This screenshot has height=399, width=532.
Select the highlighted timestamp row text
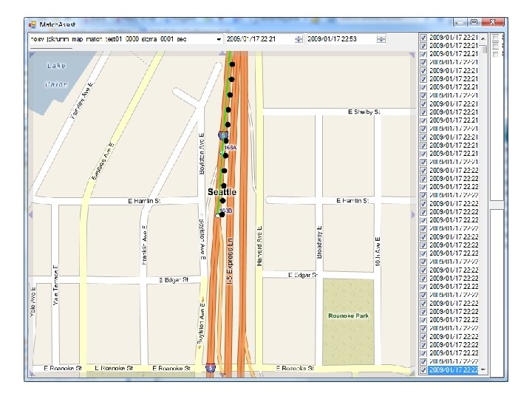[x=454, y=370]
